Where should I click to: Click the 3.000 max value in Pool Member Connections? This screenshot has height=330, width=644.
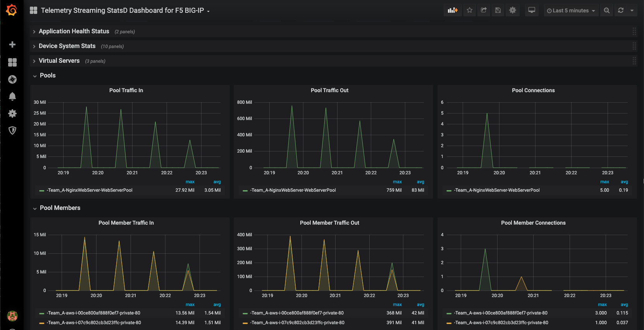[601, 313]
